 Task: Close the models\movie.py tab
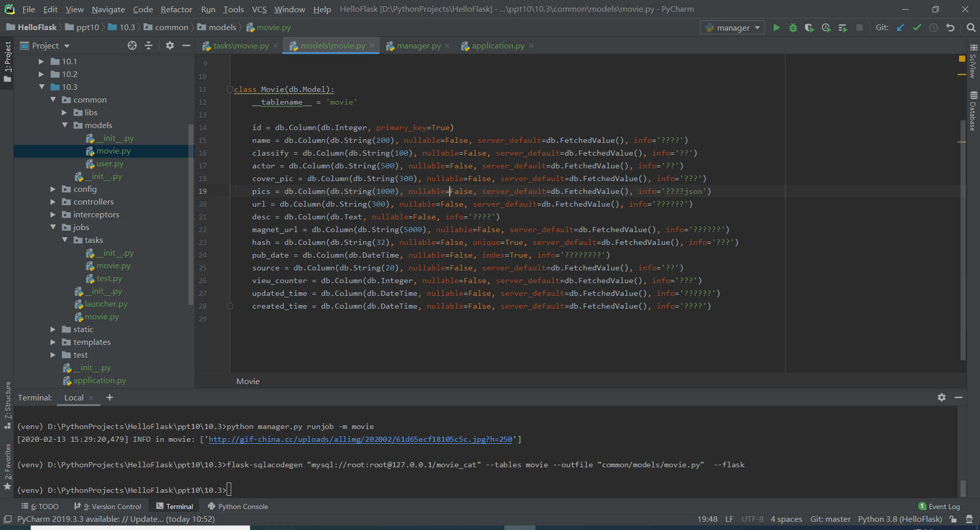[x=372, y=46]
